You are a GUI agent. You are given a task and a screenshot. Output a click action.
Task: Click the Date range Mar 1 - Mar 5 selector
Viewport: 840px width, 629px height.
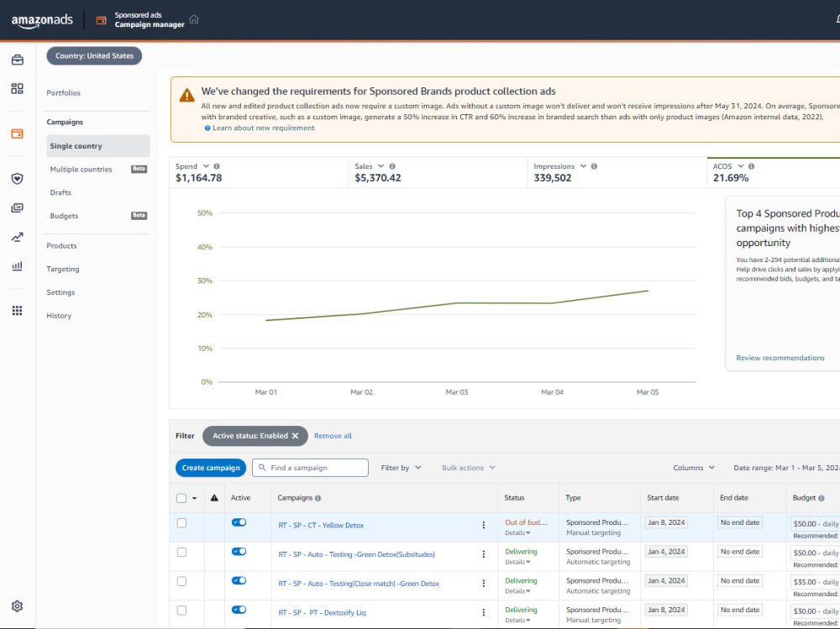point(786,468)
